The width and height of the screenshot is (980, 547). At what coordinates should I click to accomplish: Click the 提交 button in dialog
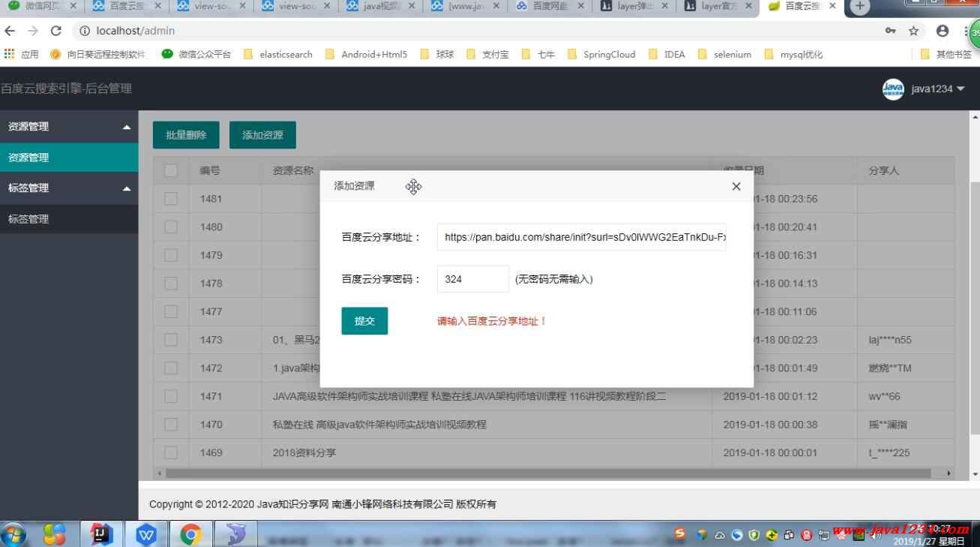tap(364, 321)
